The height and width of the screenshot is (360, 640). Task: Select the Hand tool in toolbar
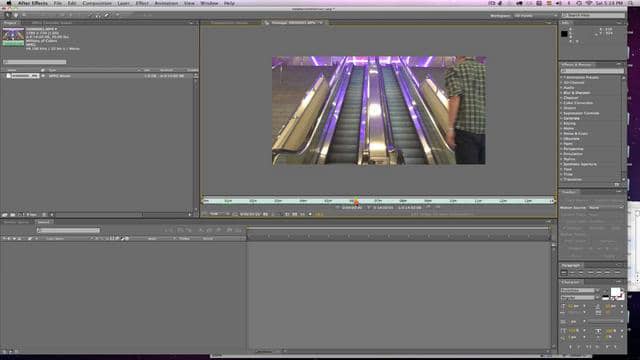click(x=16, y=16)
